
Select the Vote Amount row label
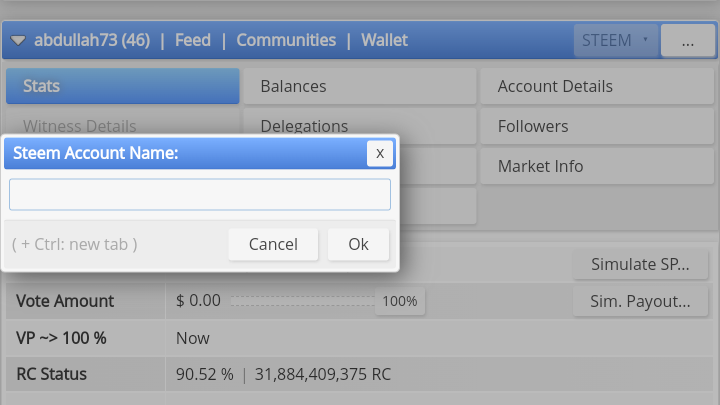[x=65, y=301]
